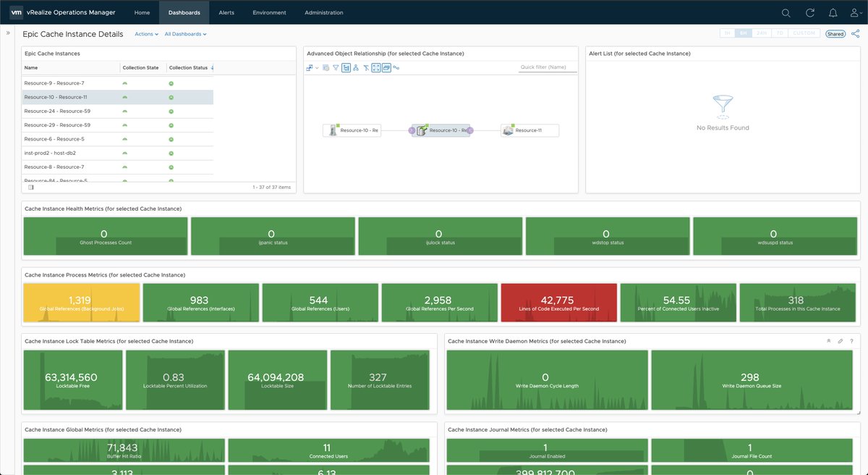Click the column selector icon below instance list
The height and width of the screenshot is (475, 868).
pos(31,187)
